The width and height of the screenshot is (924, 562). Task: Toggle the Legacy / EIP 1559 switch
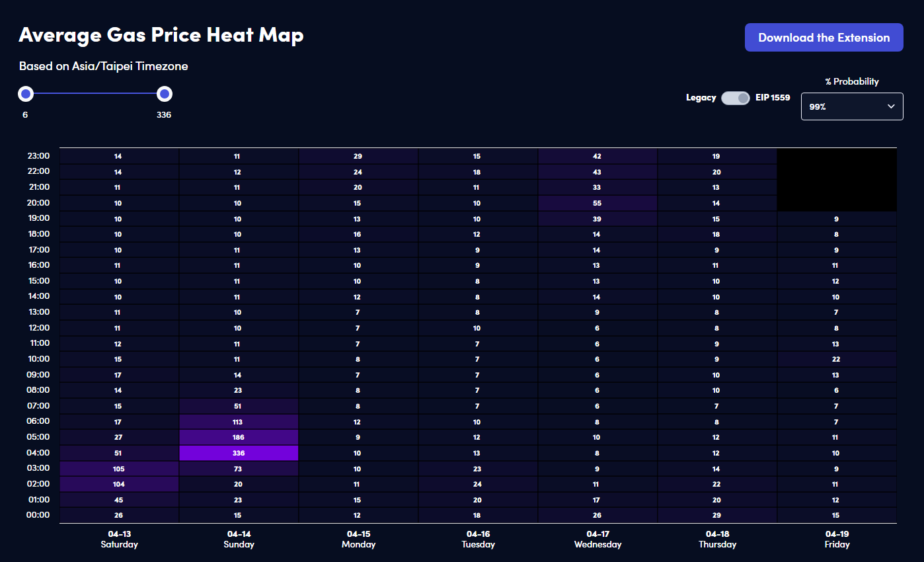click(x=735, y=98)
